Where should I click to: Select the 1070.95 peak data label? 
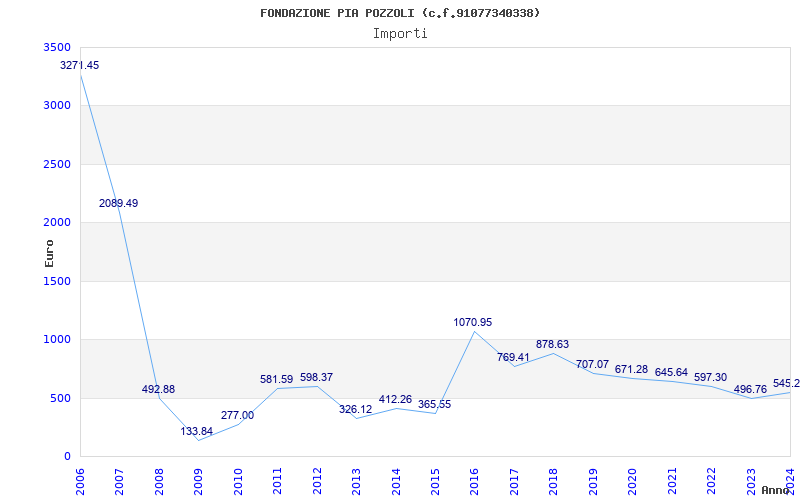coord(473,322)
